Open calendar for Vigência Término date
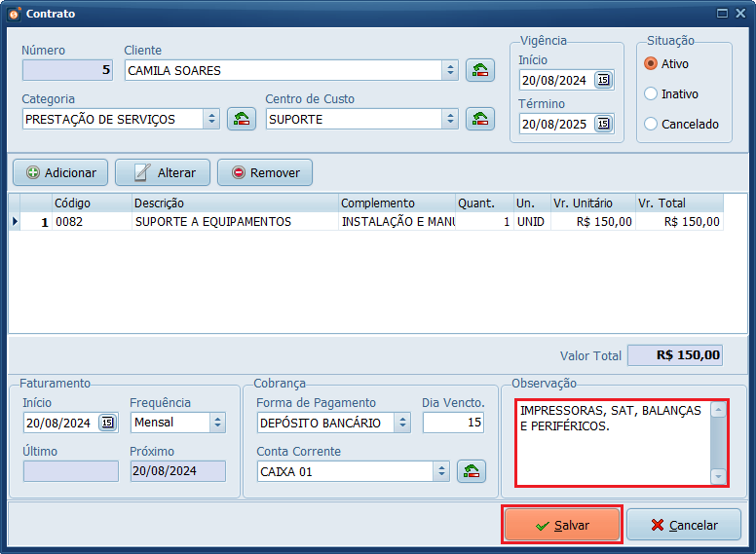756x554 pixels. point(603,124)
